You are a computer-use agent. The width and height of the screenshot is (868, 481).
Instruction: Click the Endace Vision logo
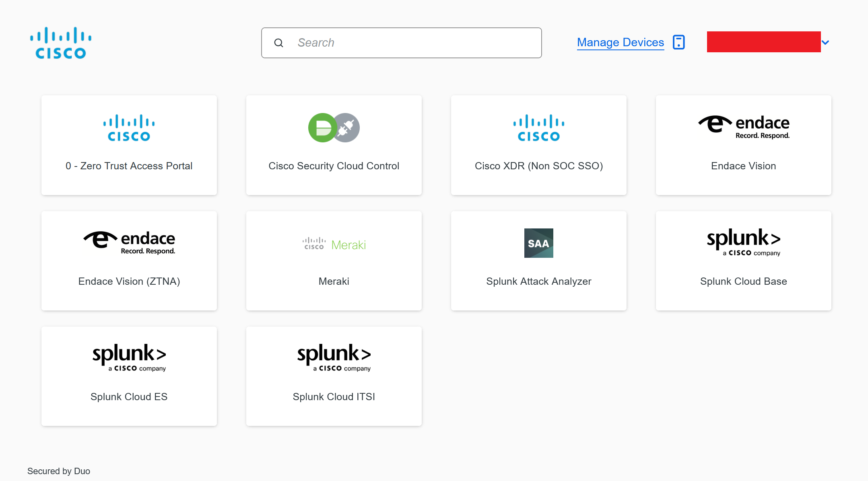(743, 127)
